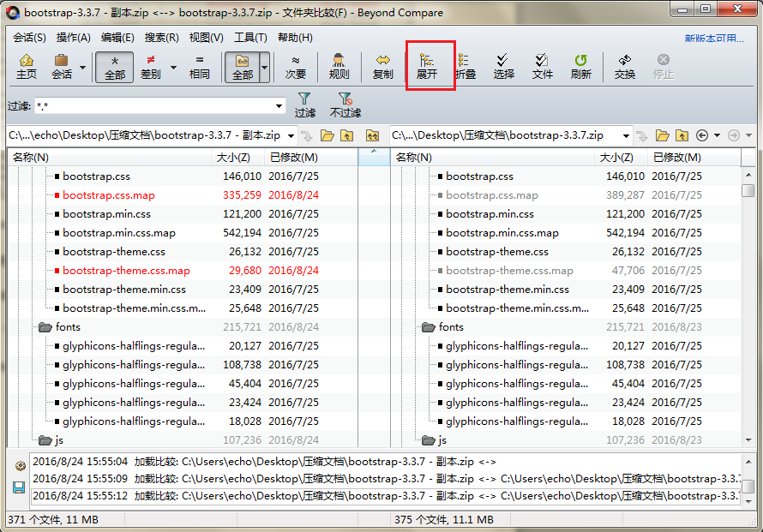Open the 视图(V) menu
Image resolution: width=763 pixels, height=532 pixels.
tap(206, 38)
